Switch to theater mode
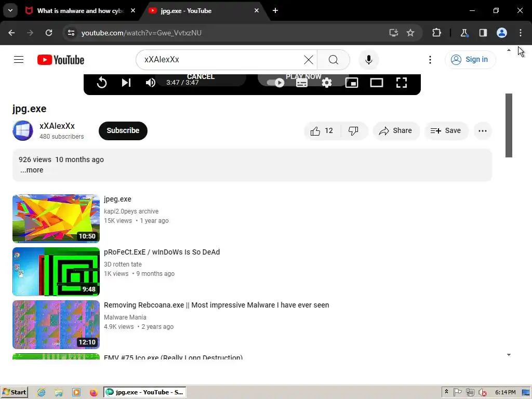This screenshot has height=399, width=532. click(377, 83)
